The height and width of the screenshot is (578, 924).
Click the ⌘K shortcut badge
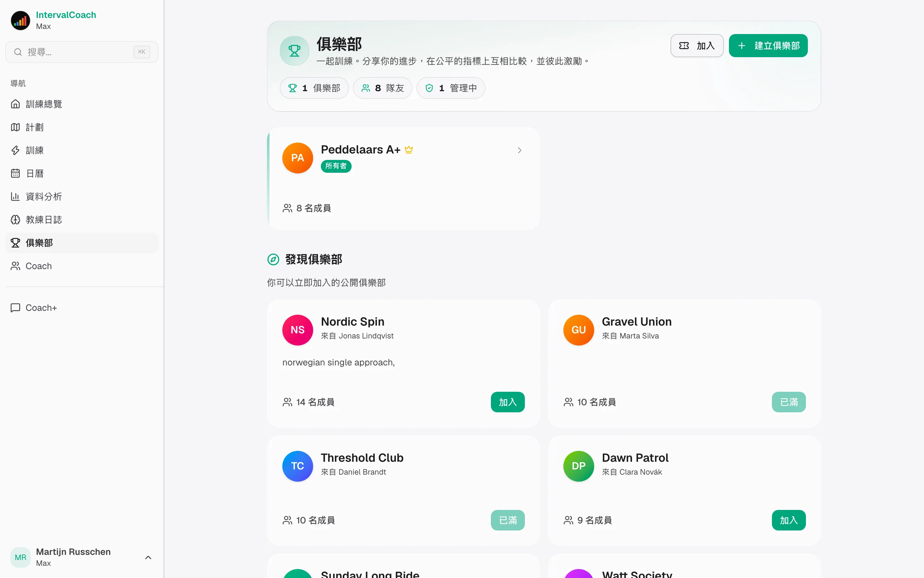coord(142,52)
